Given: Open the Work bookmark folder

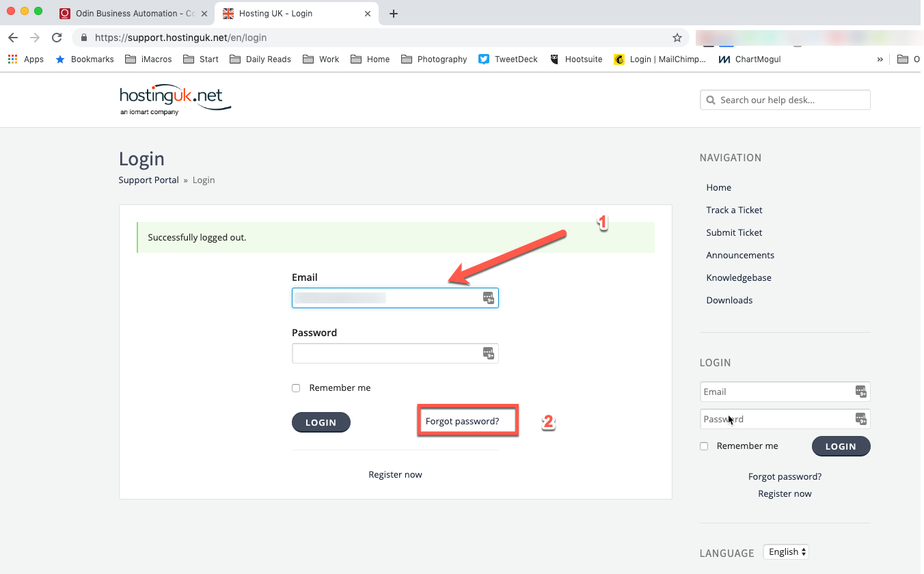Looking at the screenshot, I should pos(321,59).
